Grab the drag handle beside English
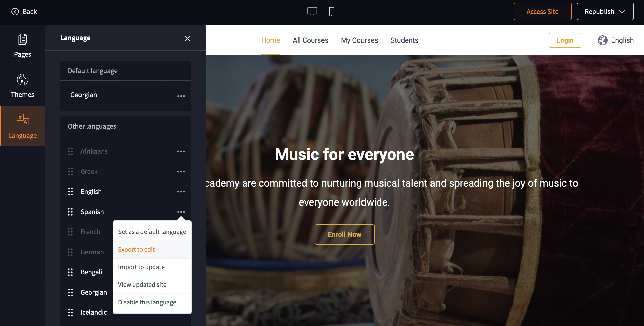This screenshot has width=644, height=326. click(x=70, y=192)
